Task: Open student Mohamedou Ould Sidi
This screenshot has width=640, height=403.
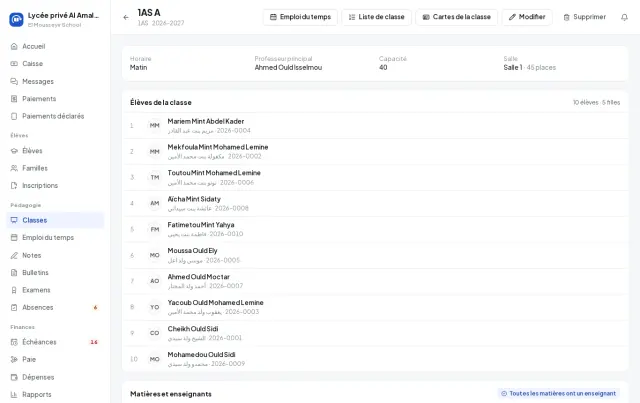Action: click(375, 359)
